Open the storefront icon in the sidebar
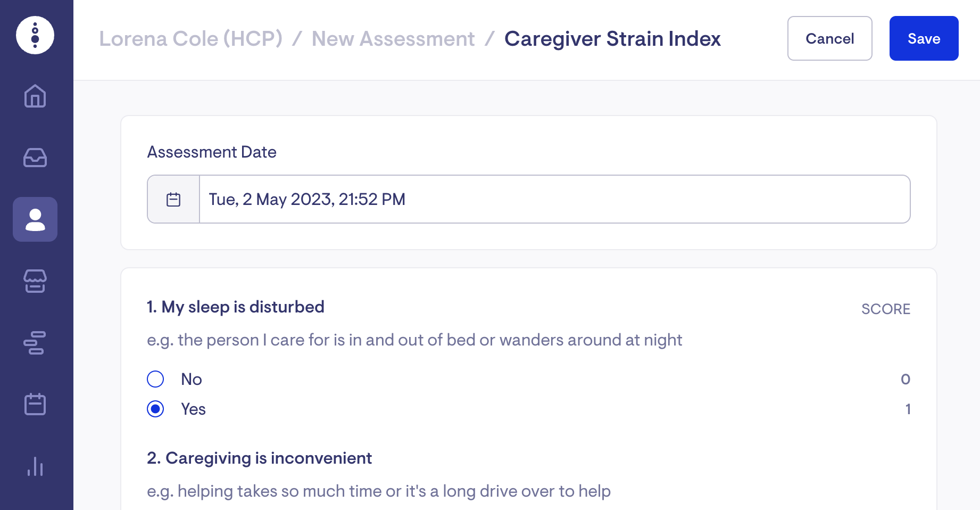980x510 pixels. coord(35,281)
